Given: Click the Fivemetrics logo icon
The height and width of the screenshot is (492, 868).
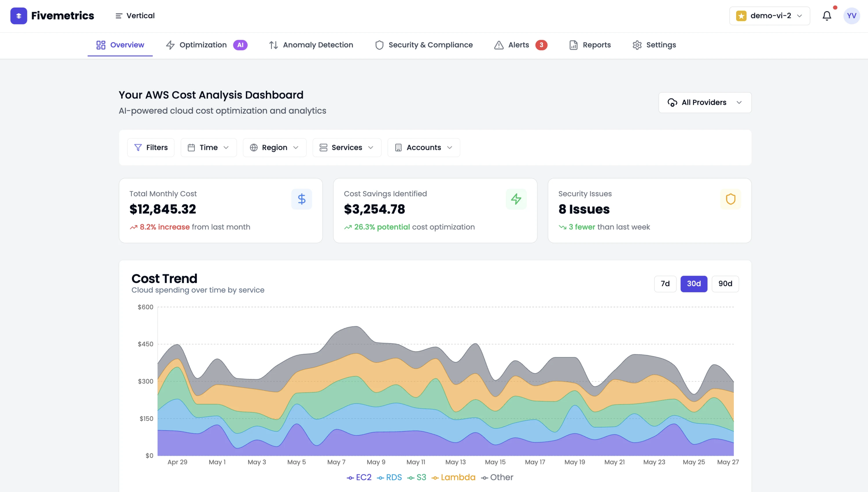Looking at the screenshot, I should coord(19,16).
